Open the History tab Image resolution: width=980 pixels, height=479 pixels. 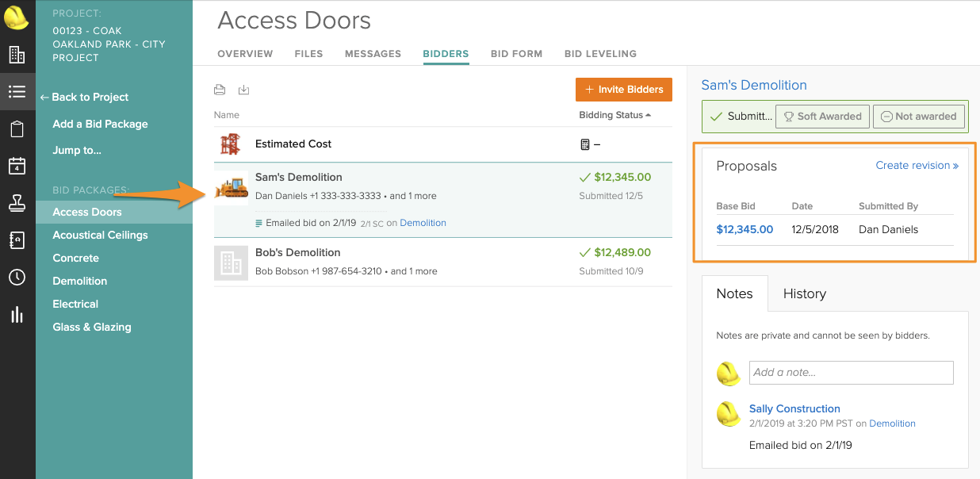tap(804, 293)
